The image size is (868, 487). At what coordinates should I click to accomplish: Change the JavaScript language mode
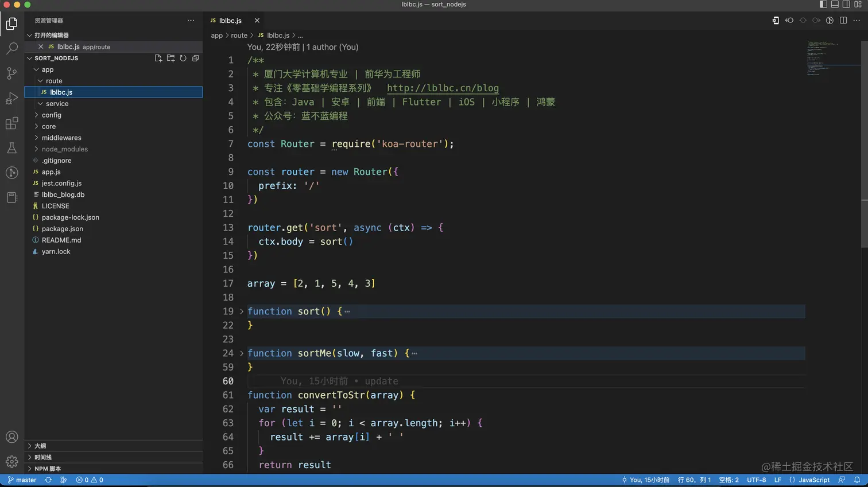coord(809,480)
